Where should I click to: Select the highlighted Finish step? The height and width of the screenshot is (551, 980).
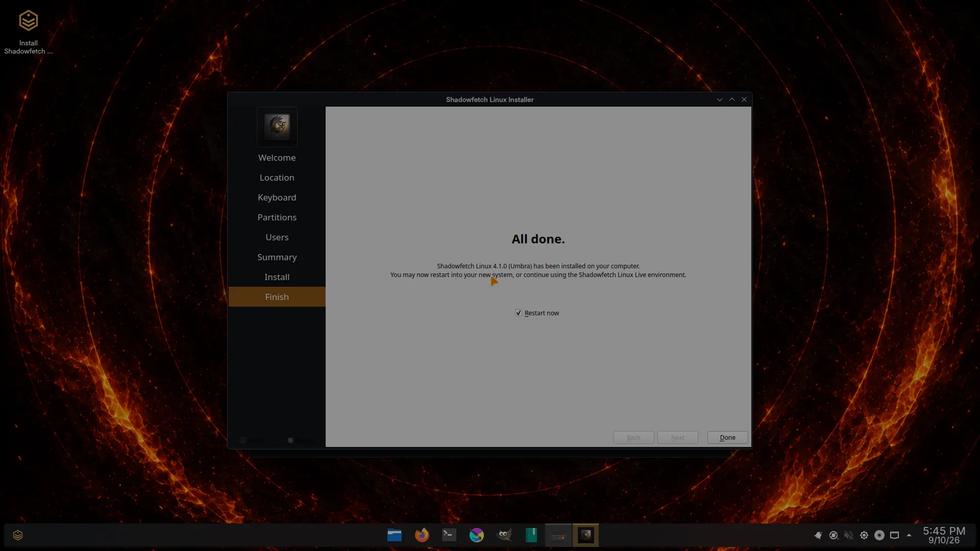(x=277, y=297)
